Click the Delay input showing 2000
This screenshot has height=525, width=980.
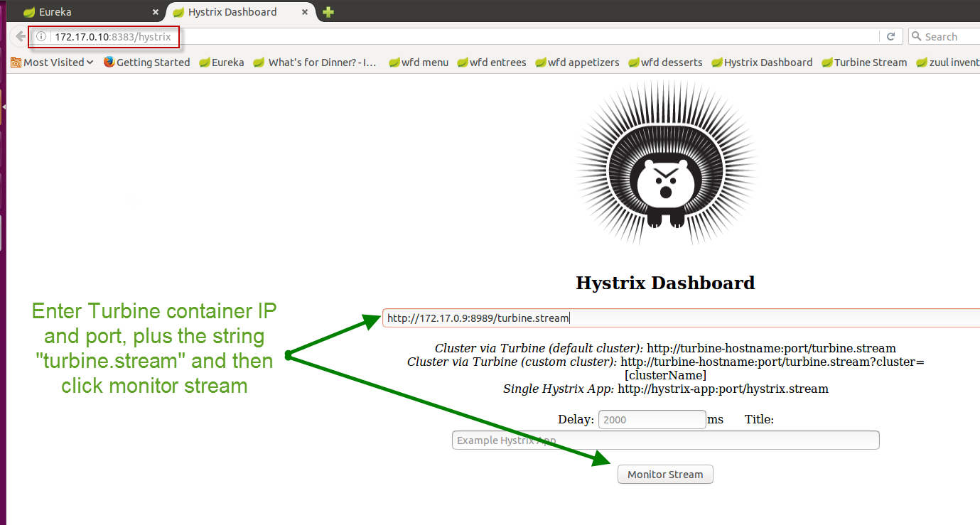tap(652, 419)
